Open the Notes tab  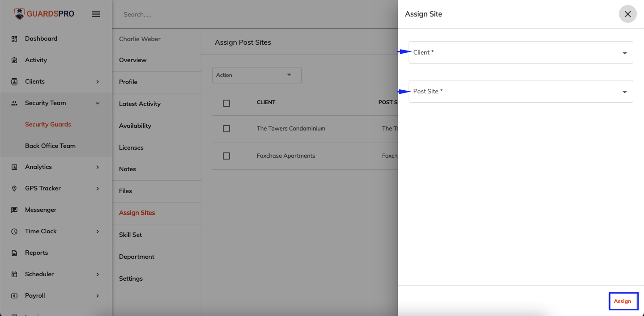tap(156, 169)
